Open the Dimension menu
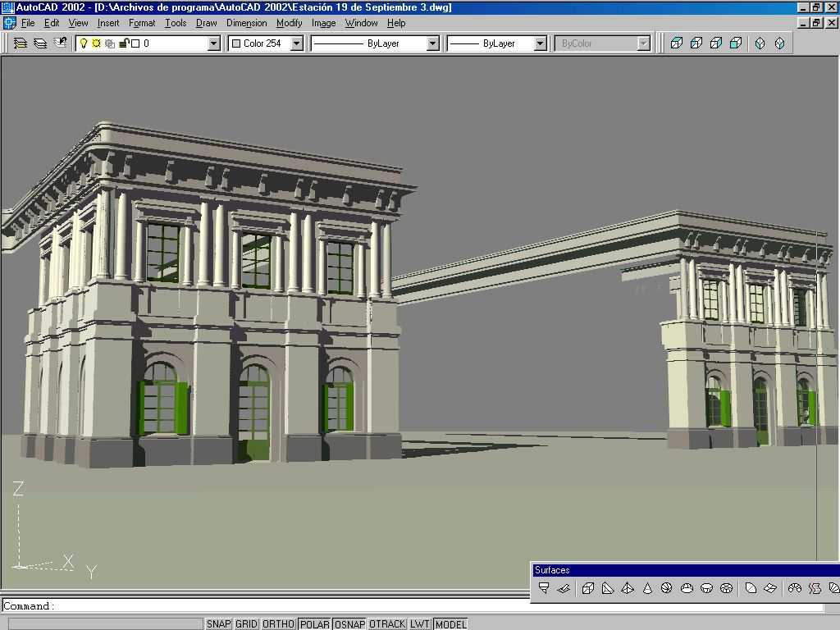Screen dimensions: 840x630 pyautogui.click(x=246, y=23)
